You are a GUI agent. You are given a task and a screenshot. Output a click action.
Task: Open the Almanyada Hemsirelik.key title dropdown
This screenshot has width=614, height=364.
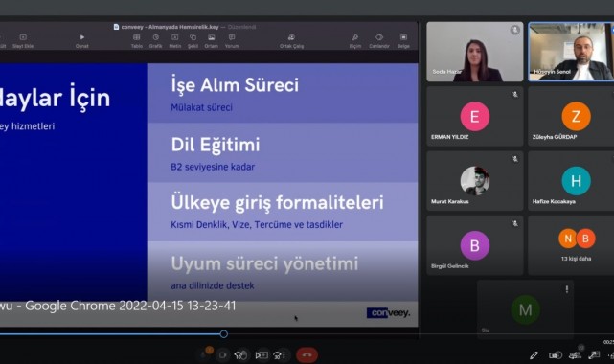pyautogui.click(x=166, y=27)
